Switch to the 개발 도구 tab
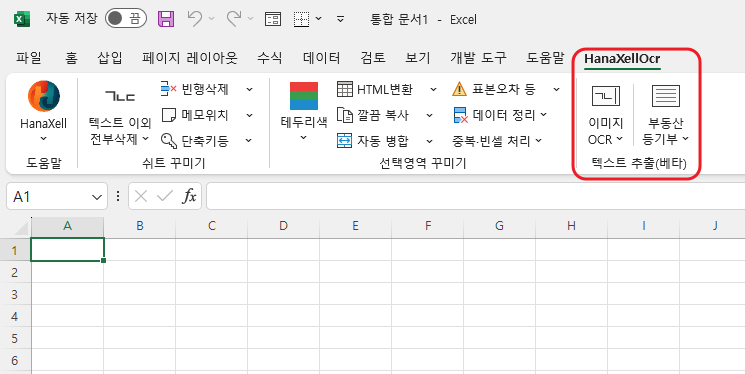745x374 pixels. (x=478, y=58)
